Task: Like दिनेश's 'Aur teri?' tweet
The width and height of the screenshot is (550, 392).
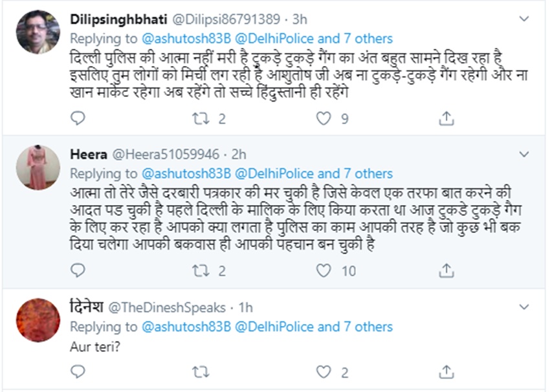Action: coord(323,372)
